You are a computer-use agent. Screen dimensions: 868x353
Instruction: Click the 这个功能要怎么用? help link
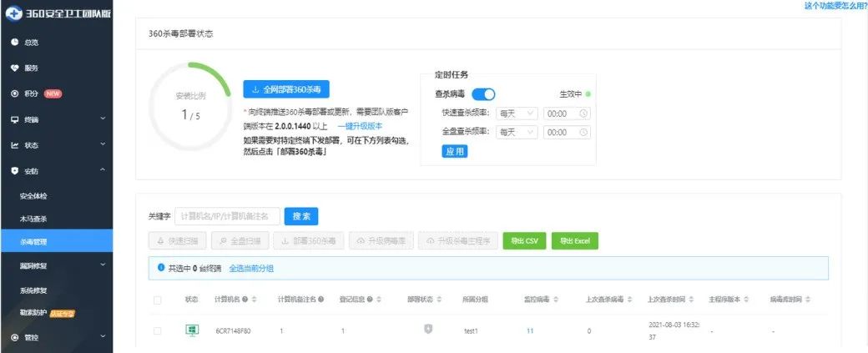tap(835, 6)
